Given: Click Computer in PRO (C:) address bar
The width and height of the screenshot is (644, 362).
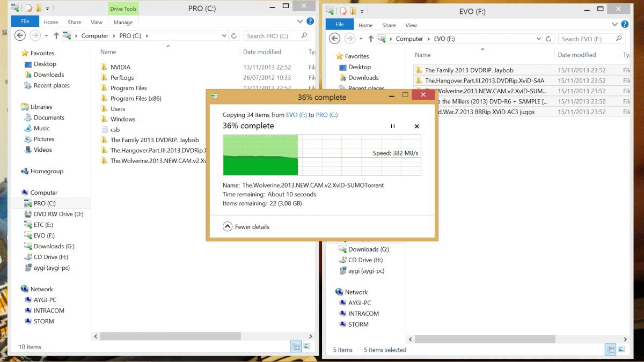Looking at the screenshot, I should 94,36.
